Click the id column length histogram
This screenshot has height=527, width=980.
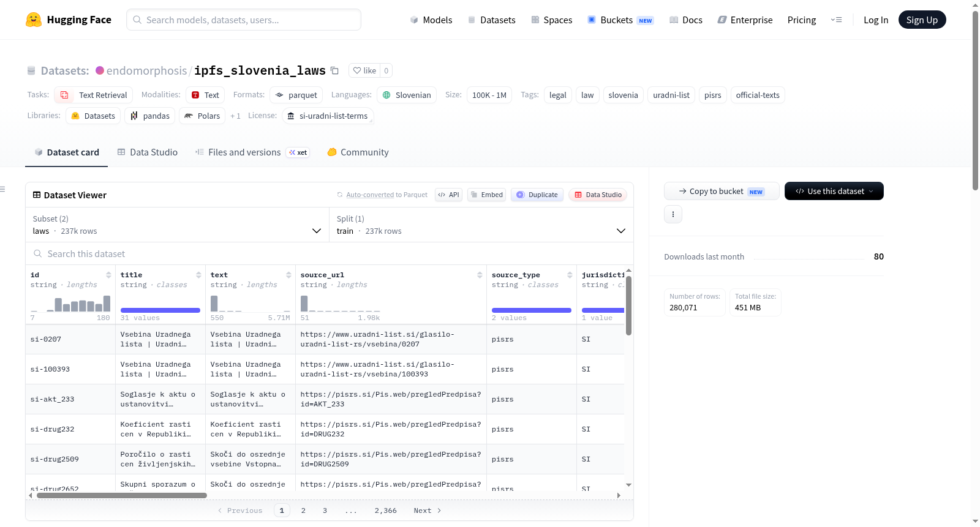(x=70, y=304)
